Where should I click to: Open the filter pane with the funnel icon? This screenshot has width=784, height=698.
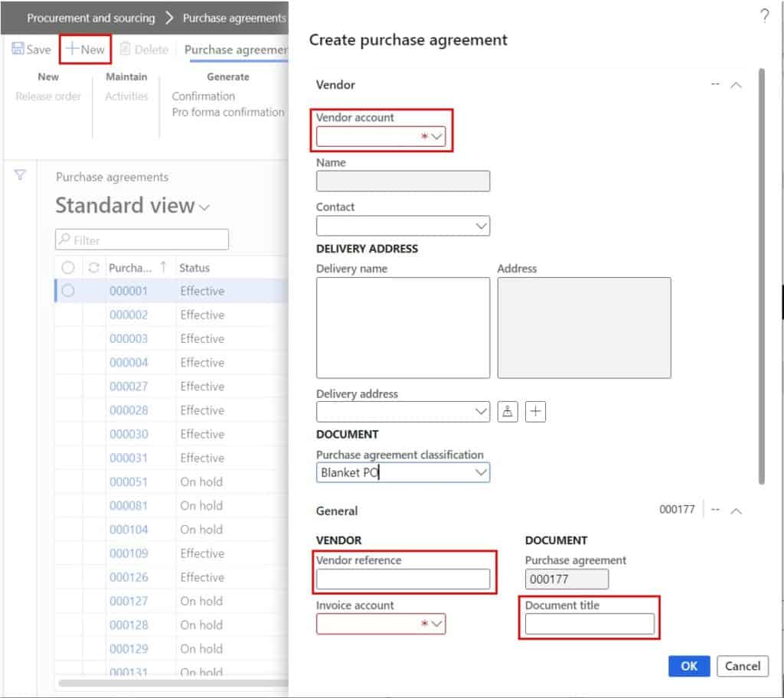18,175
